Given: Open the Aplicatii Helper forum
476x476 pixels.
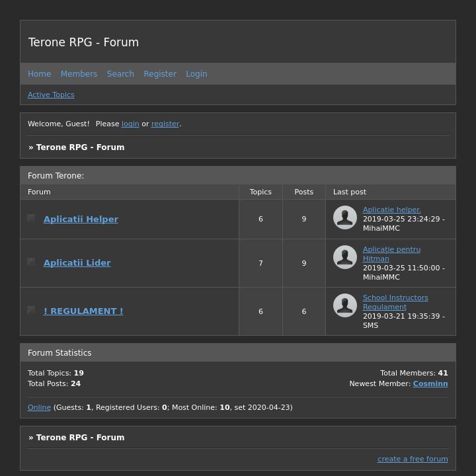Looking at the screenshot, I should (x=81, y=219).
